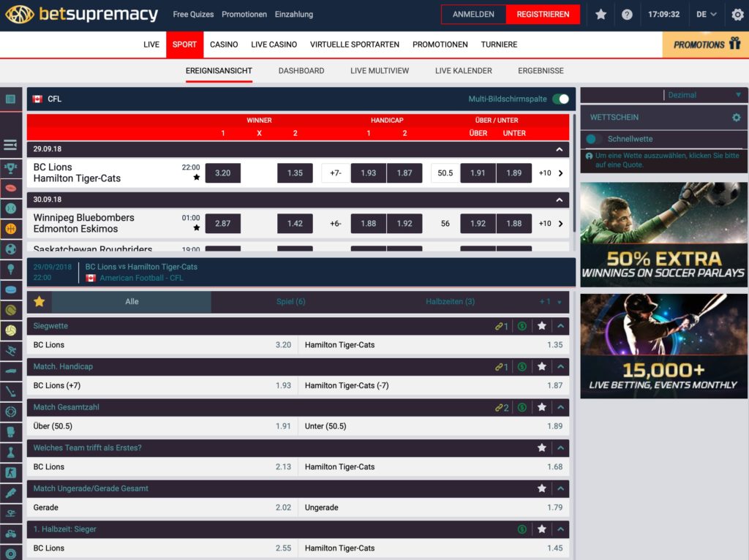Select the trophy icon in sports sidebar

(x=10, y=167)
